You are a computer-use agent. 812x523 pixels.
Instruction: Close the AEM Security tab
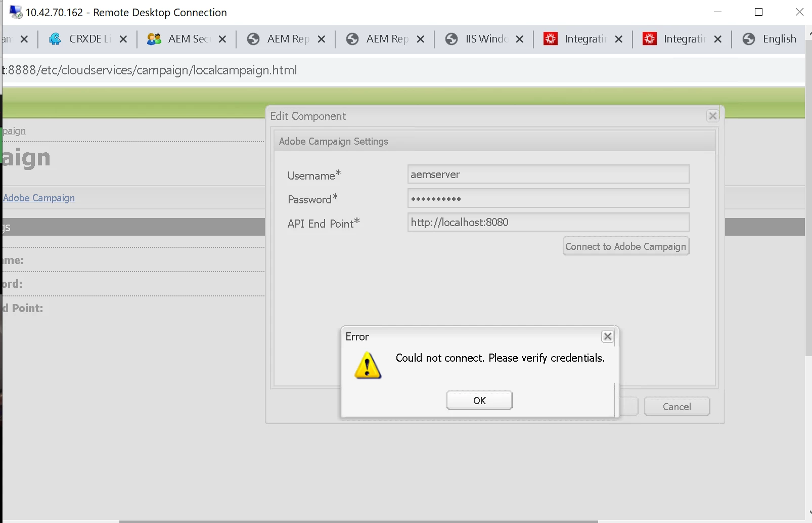click(x=222, y=39)
